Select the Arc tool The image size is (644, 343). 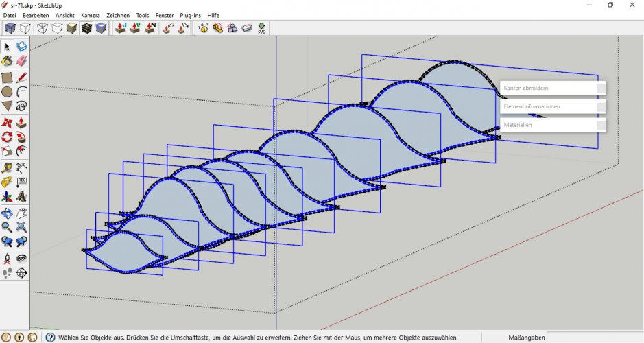point(22,92)
